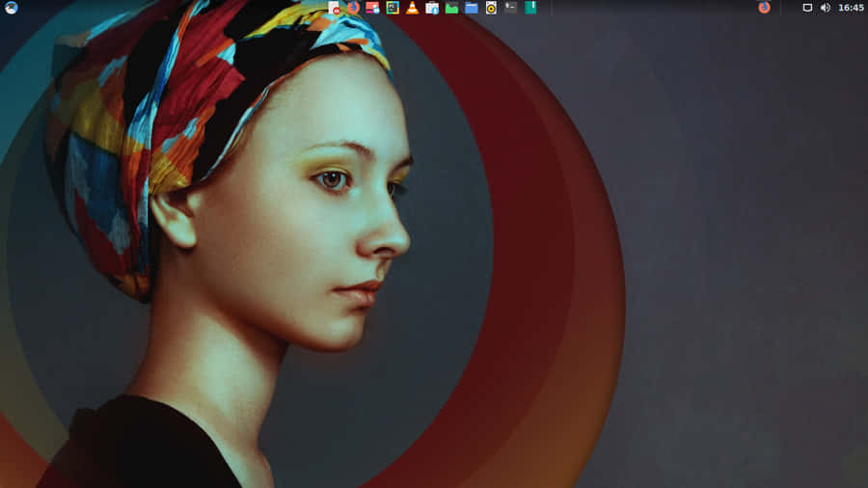Open Firefox from the center launcher row

(x=353, y=8)
